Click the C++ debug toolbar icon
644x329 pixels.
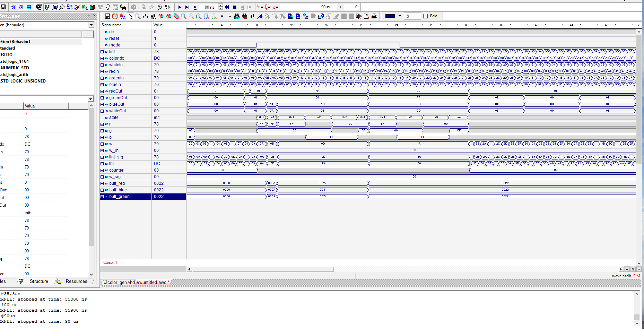point(70,7)
